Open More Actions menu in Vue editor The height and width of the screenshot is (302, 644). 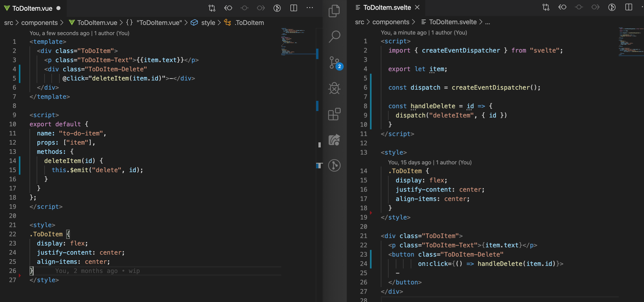click(310, 8)
